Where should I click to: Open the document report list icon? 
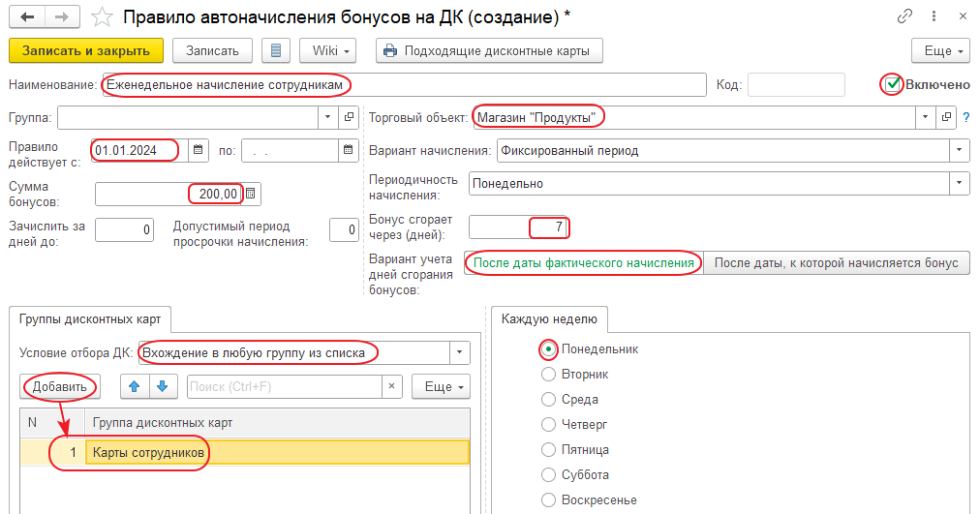278,50
